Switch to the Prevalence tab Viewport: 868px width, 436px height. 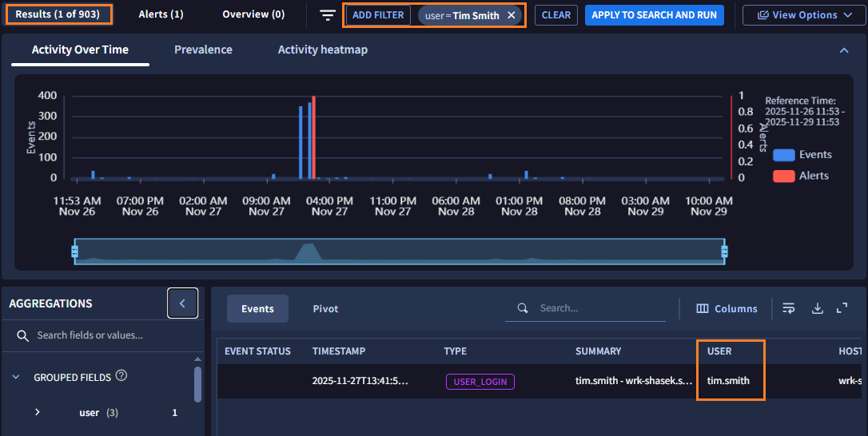[x=203, y=50]
